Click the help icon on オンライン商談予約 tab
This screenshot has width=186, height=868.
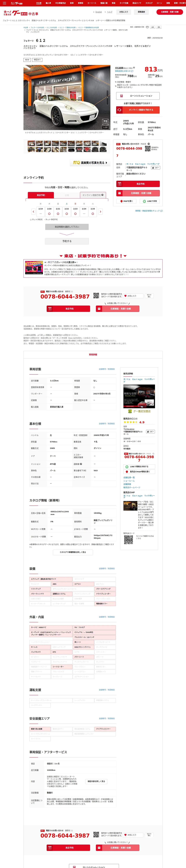(x=102, y=195)
